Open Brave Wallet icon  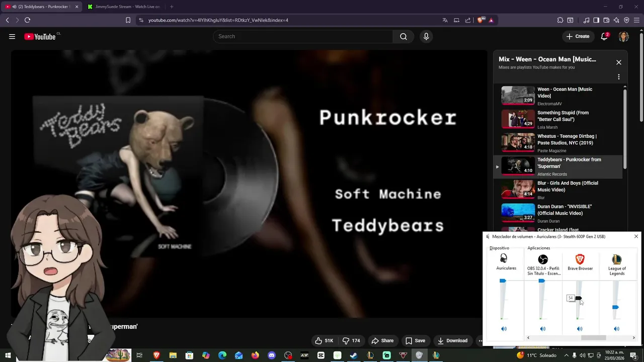(606, 20)
